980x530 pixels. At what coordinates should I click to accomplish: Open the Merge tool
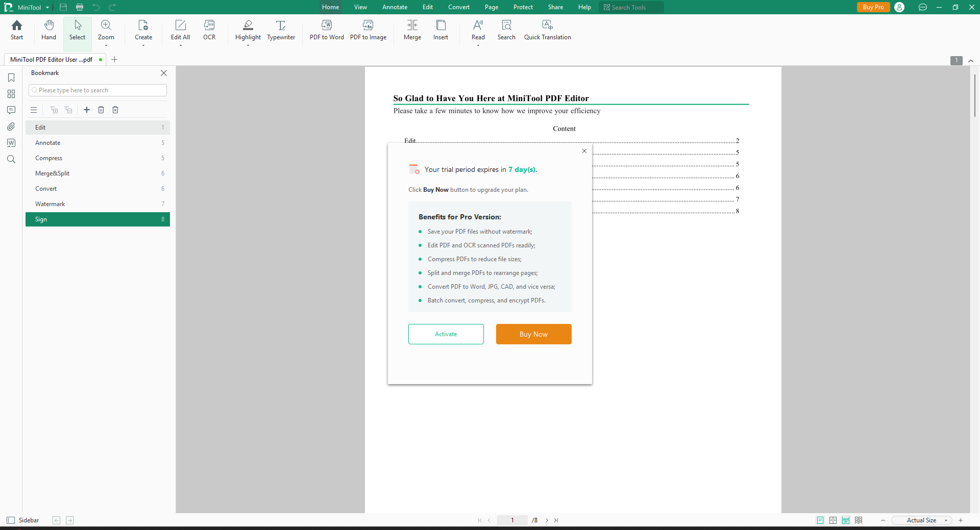(412, 31)
